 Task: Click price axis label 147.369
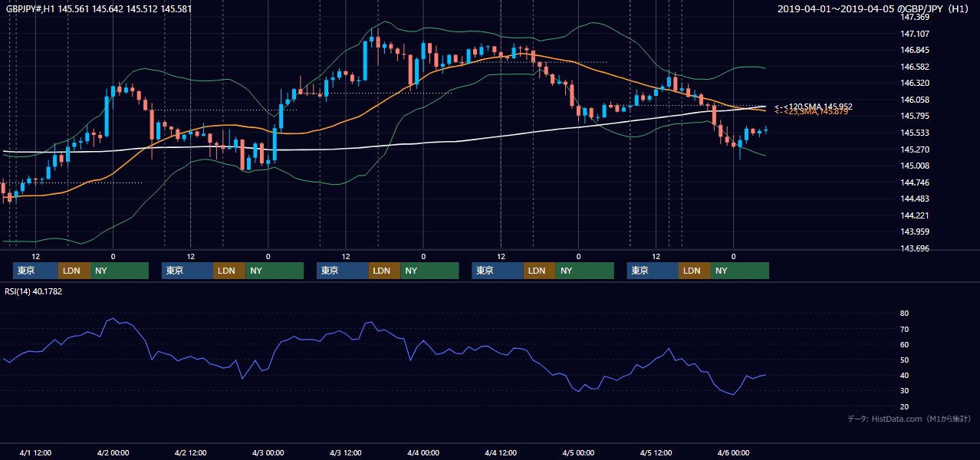coord(914,17)
